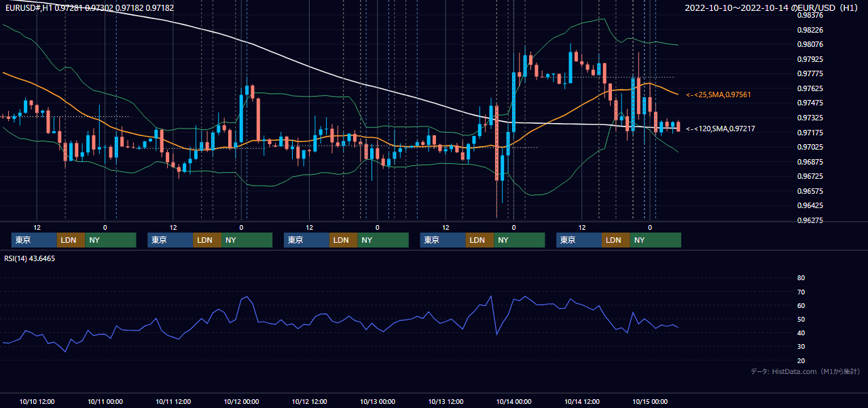This screenshot has height=408, width=868.
Task: Select the RSI 70 level label
Action: coord(801,292)
